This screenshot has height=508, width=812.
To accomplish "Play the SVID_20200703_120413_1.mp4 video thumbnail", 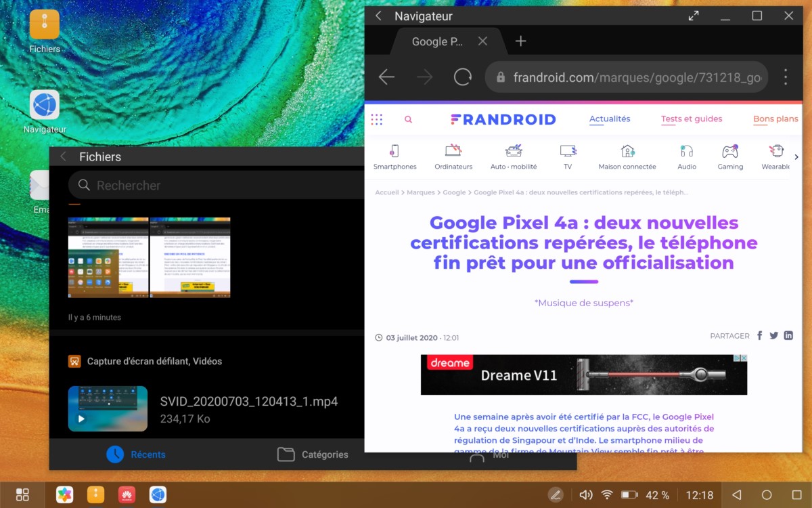I will (108, 409).
